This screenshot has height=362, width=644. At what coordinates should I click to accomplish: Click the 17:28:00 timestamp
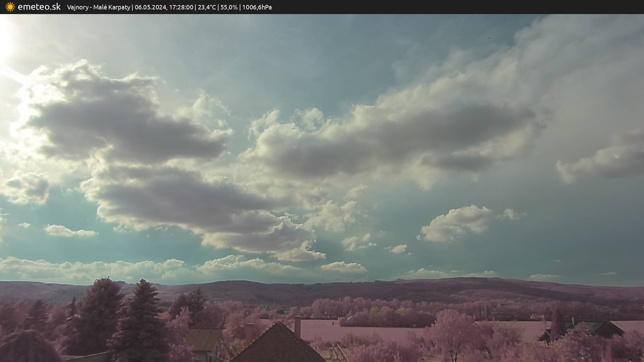click(181, 7)
